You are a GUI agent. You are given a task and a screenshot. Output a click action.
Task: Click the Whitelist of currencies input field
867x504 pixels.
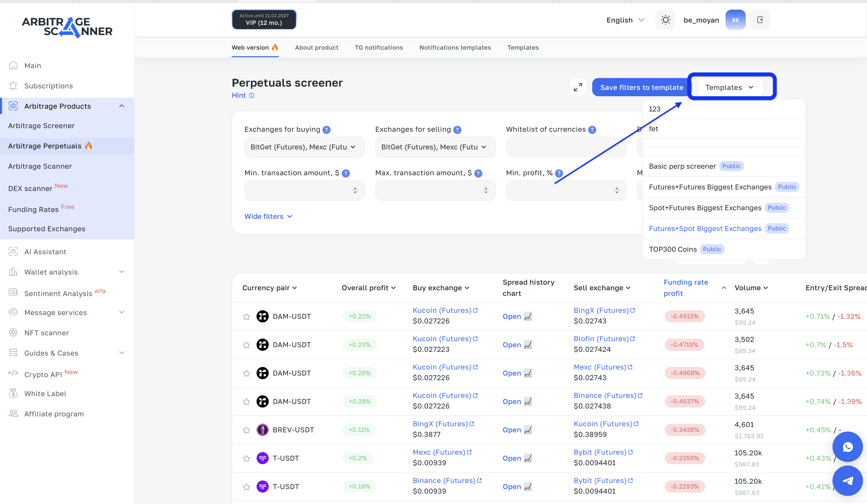click(565, 147)
